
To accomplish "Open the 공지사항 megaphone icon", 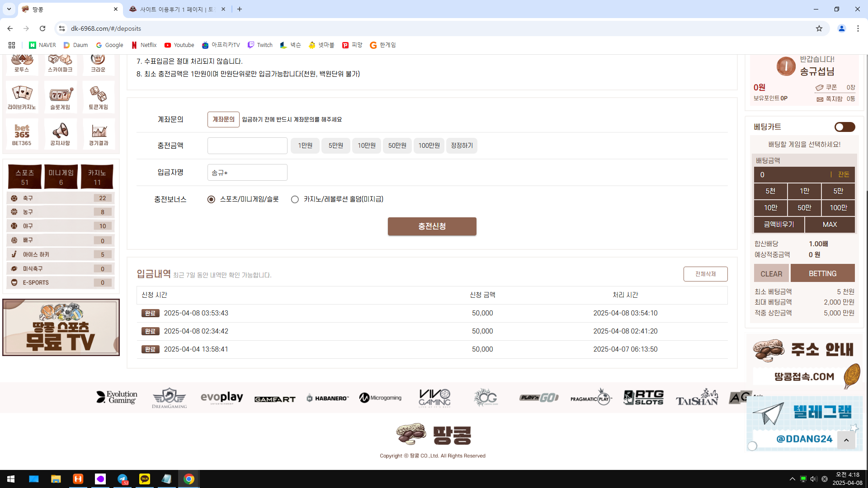I will [60, 134].
